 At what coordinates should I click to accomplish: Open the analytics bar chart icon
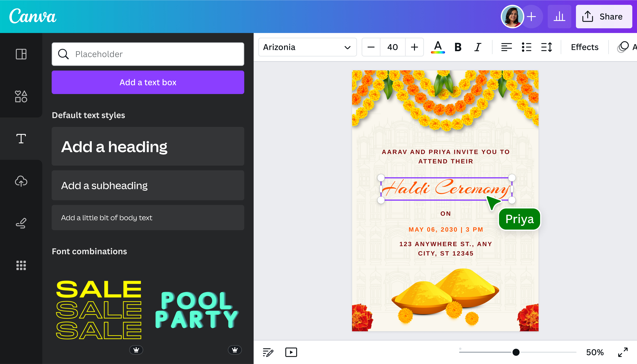tap(559, 17)
